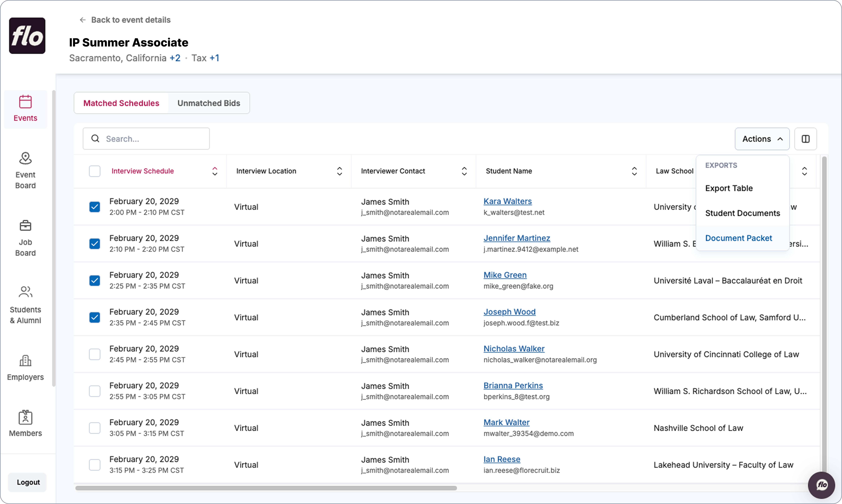842x504 pixels.
Task: Open the Events calendar icon
Action: [26, 101]
